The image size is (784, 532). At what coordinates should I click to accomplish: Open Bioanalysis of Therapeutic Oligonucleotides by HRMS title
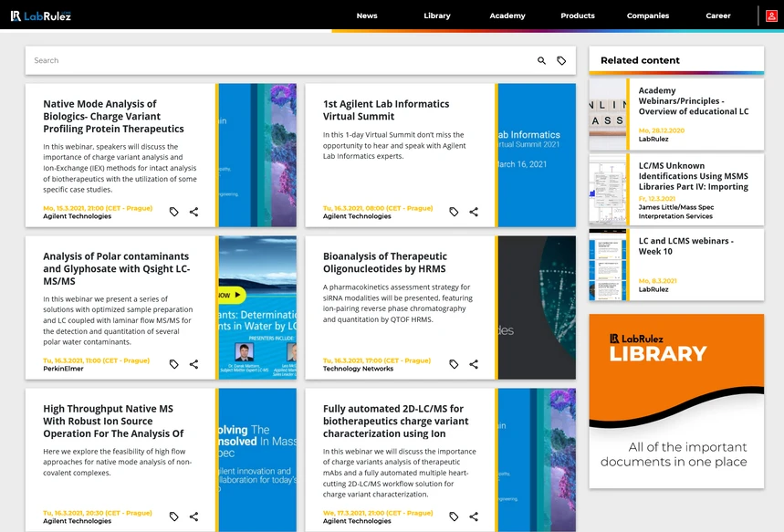pos(384,263)
